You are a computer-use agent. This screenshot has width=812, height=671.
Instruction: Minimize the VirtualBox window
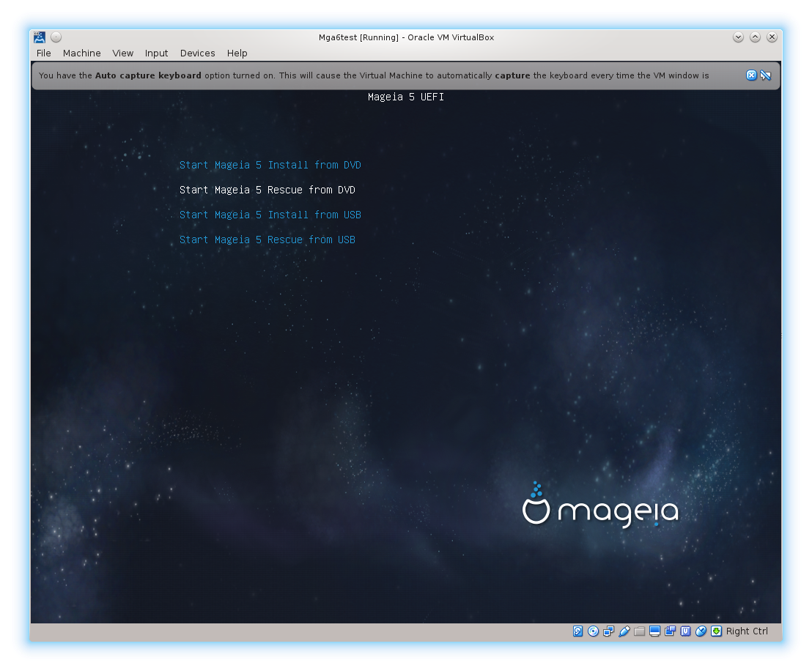tap(739, 37)
